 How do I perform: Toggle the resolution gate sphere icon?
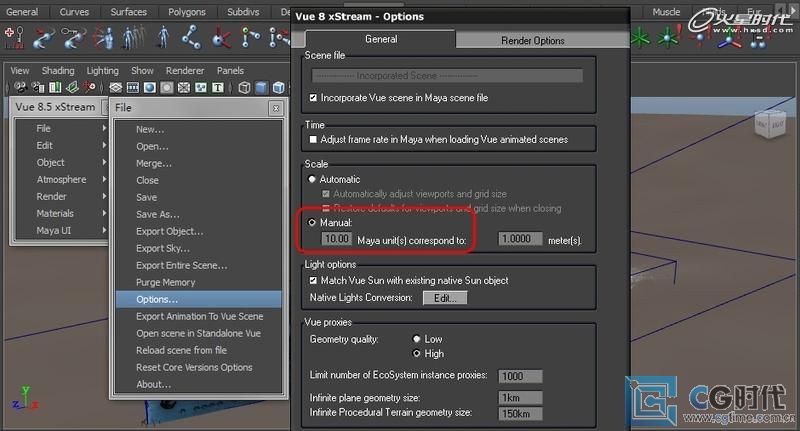pos(149,88)
